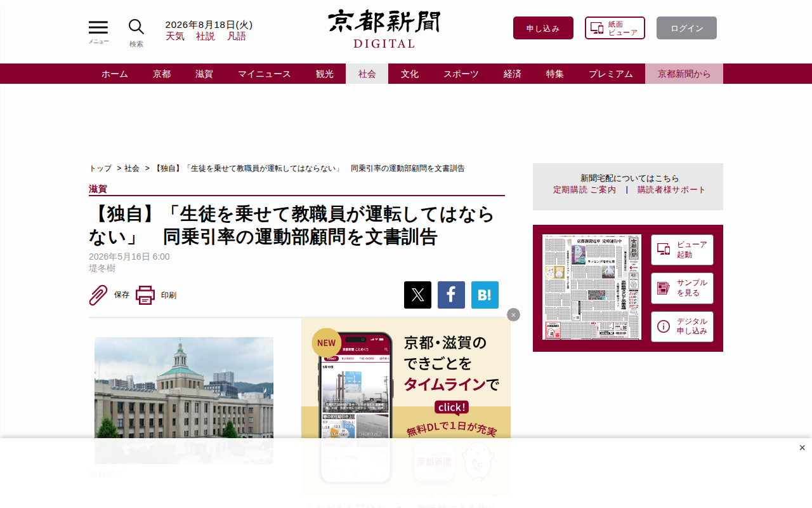Image resolution: width=812 pixels, height=508 pixels.
Task: Select the 社会 navigation tab
Action: coord(367,74)
